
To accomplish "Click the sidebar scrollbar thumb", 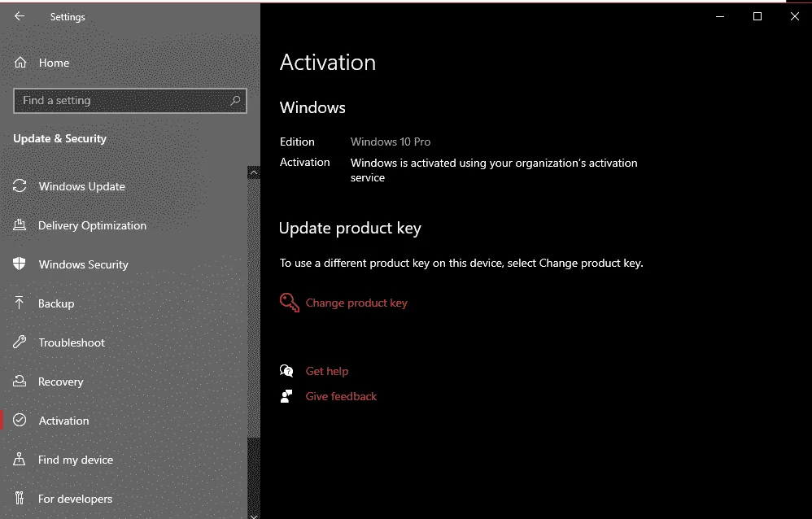I will click(254, 308).
